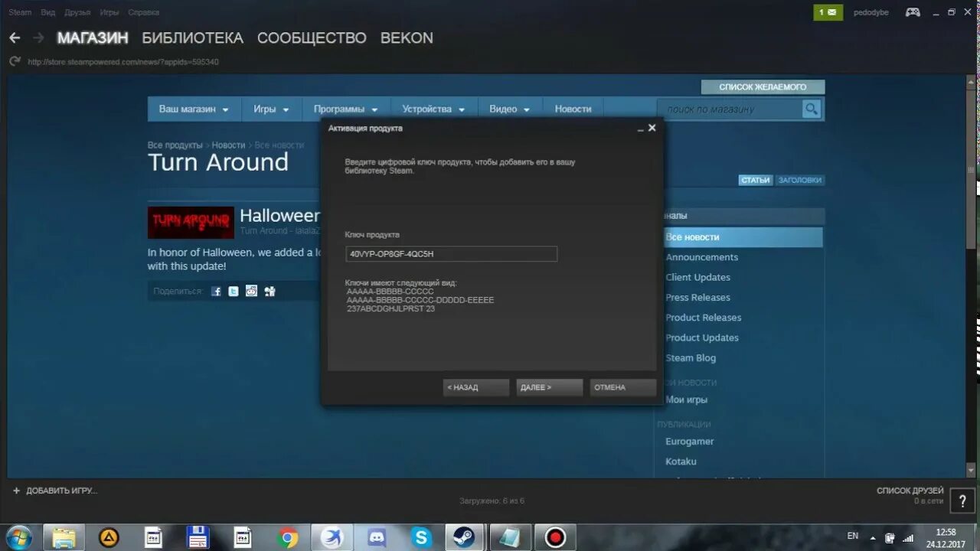Viewport: 980px width, 551px height.
Task: Click the ОТМЕНА button in the dialog
Action: pos(623,387)
